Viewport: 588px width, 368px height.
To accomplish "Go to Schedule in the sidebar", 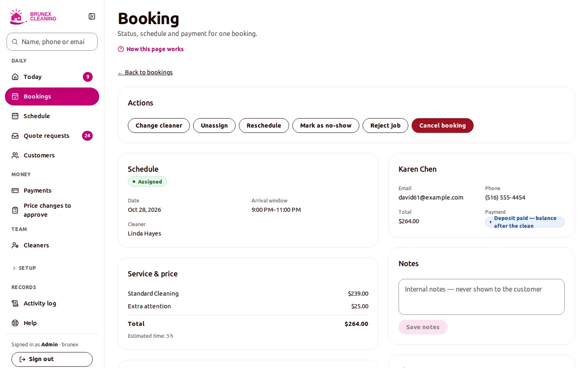I will click(52, 116).
